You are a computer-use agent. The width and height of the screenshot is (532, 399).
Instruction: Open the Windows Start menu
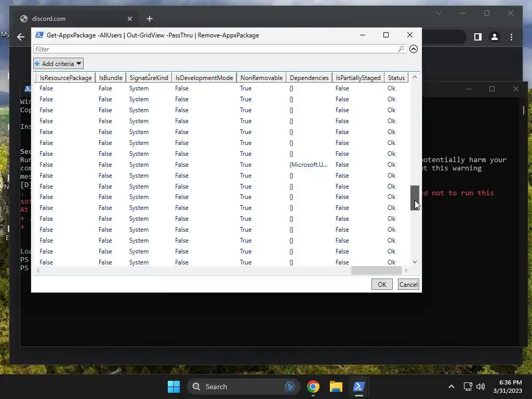[174, 387]
